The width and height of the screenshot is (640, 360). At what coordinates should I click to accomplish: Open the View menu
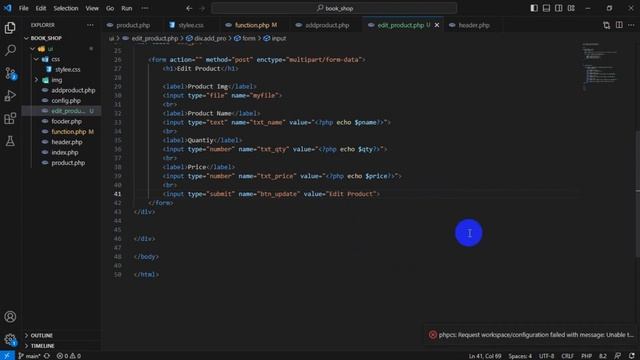point(92,8)
